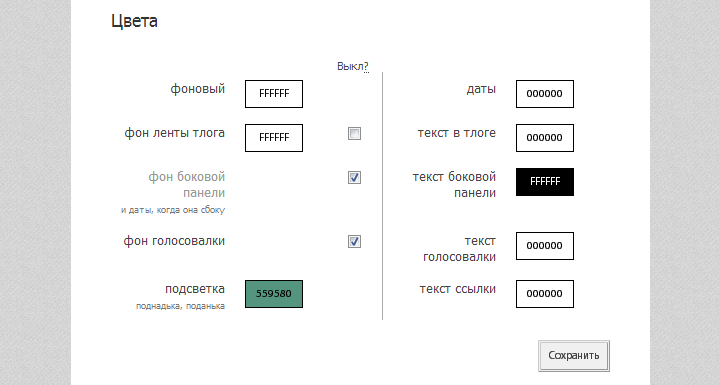Click the 'фон голосовалки' label text
719x385 pixels.
[174, 241]
